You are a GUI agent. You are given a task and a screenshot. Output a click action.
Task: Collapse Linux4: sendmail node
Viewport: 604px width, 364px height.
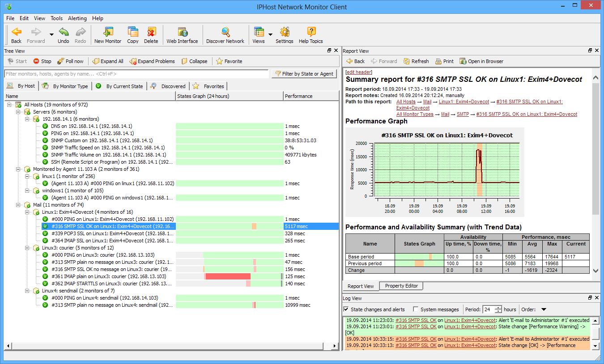pyautogui.click(x=27, y=291)
